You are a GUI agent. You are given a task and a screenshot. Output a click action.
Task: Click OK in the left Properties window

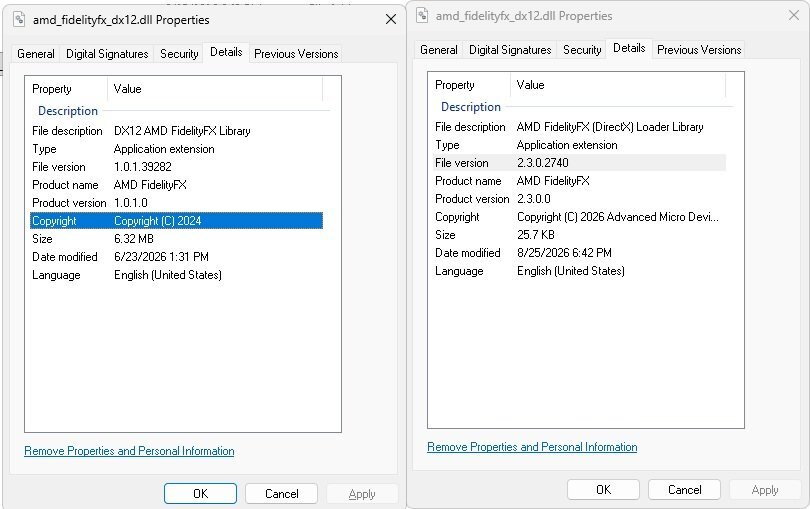(200, 493)
